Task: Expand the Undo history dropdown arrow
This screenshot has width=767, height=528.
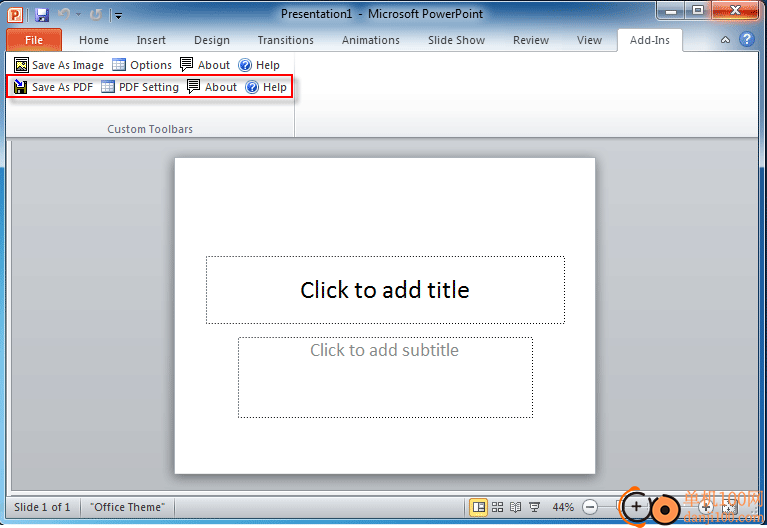Action: [x=78, y=15]
